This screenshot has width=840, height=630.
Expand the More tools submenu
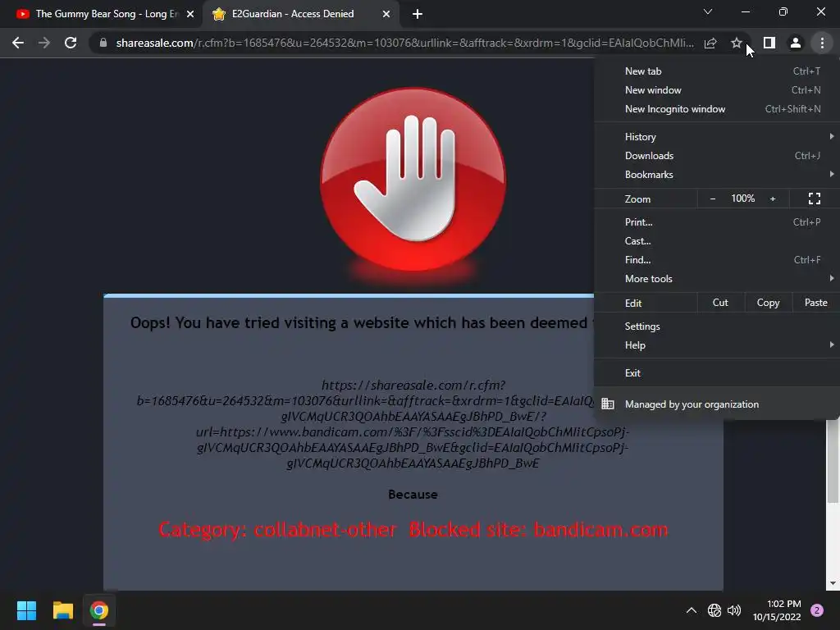tap(717, 279)
